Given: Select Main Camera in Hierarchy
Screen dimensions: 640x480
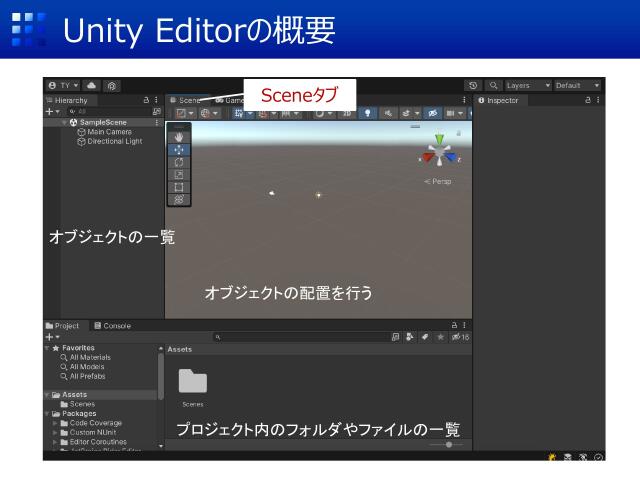Looking at the screenshot, I should click(109, 132).
